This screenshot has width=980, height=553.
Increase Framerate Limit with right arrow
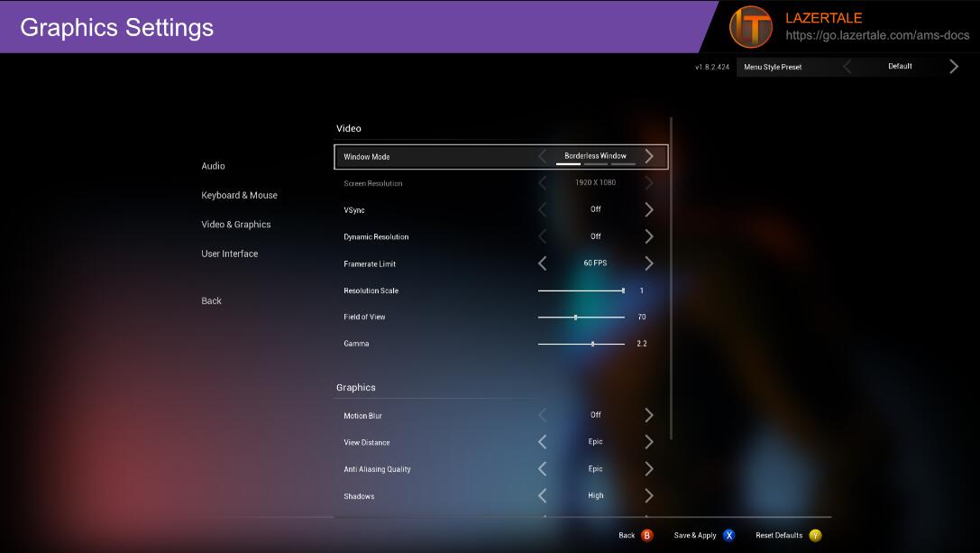pos(649,263)
